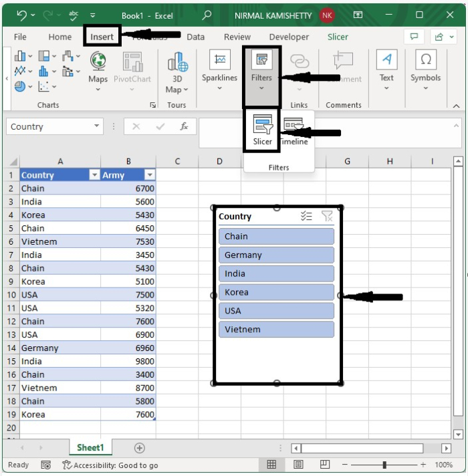Collapse the ribbon with the chevron

(x=456, y=106)
